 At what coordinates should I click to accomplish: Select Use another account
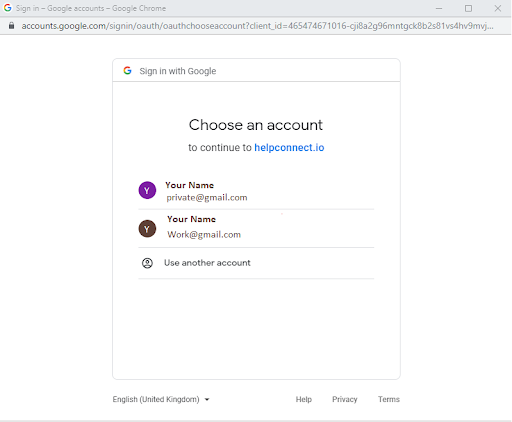pyautogui.click(x=256, y=263)
